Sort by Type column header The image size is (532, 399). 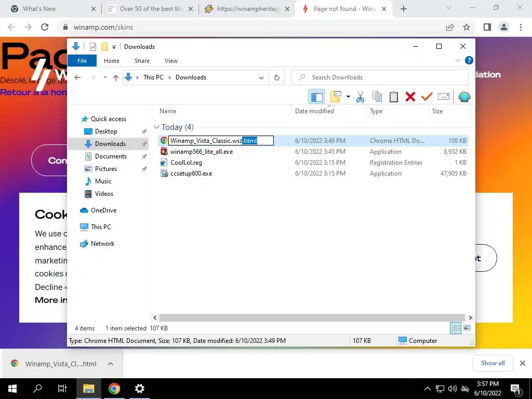coord(397,111)
